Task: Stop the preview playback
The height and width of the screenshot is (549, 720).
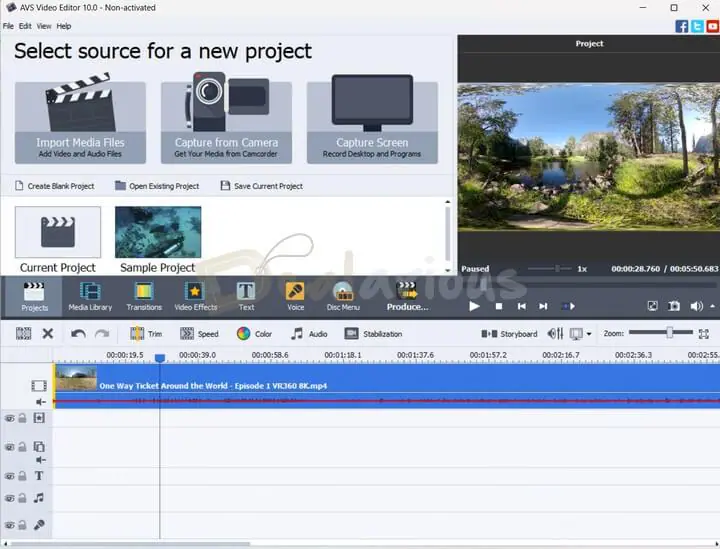Action: coord(499,306)
